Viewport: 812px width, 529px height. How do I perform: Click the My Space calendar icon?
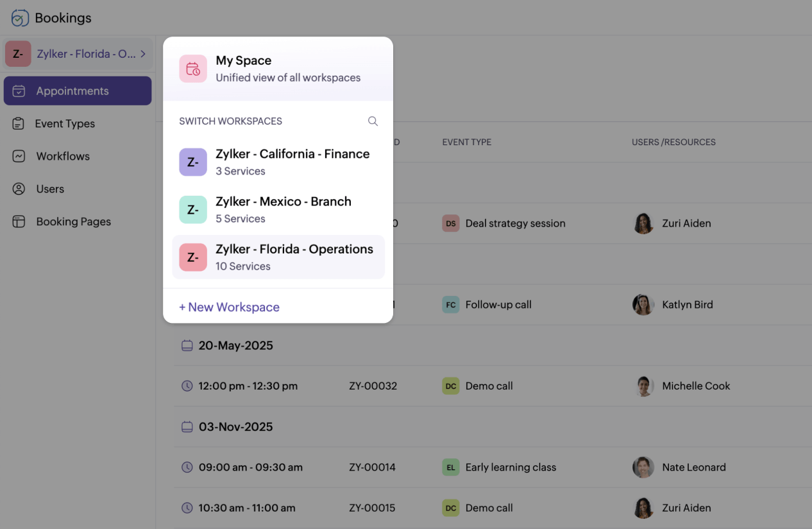click(x=192, y=68)
